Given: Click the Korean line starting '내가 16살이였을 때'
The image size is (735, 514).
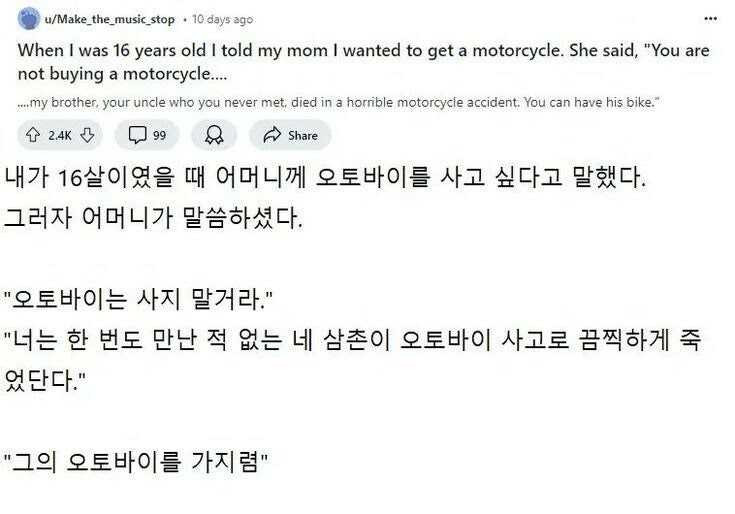Looking at the screenshot, I should [326, 178].
